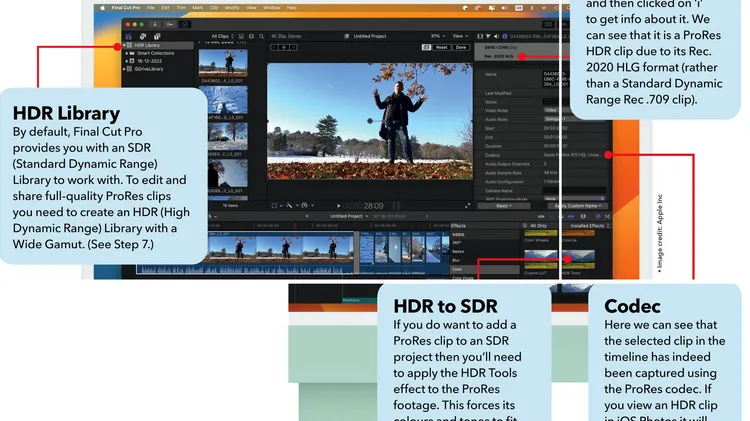
Task: Go to next keyframe arrow
Action: 293,47
